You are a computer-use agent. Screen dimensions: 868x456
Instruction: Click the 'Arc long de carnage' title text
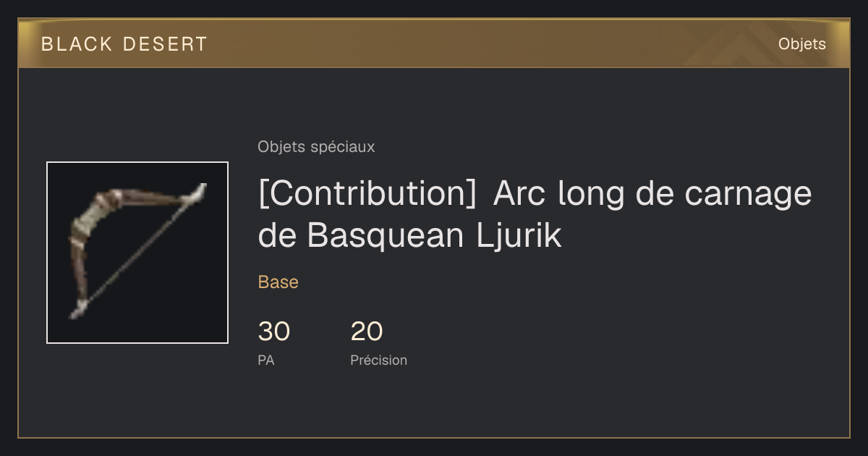click(653, 195)
